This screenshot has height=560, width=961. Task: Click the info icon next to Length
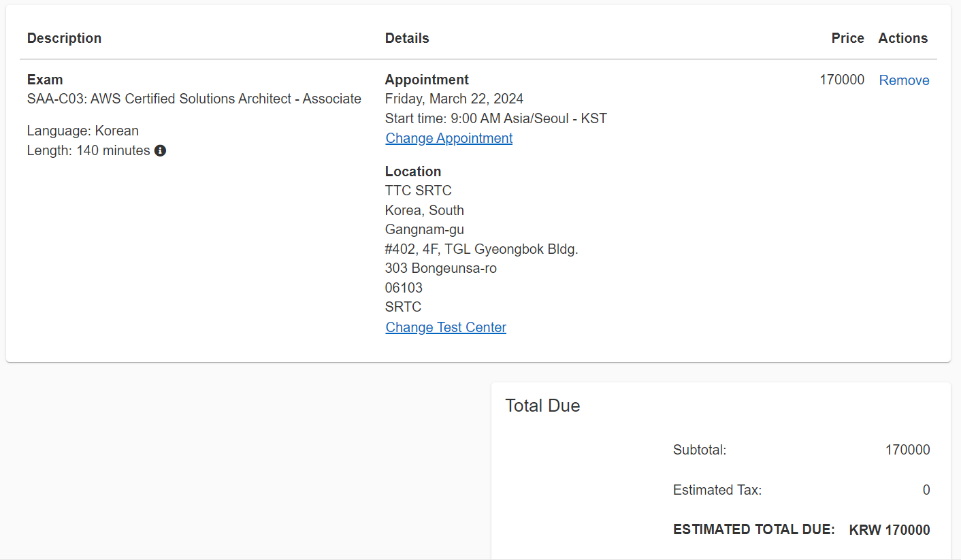161,150
